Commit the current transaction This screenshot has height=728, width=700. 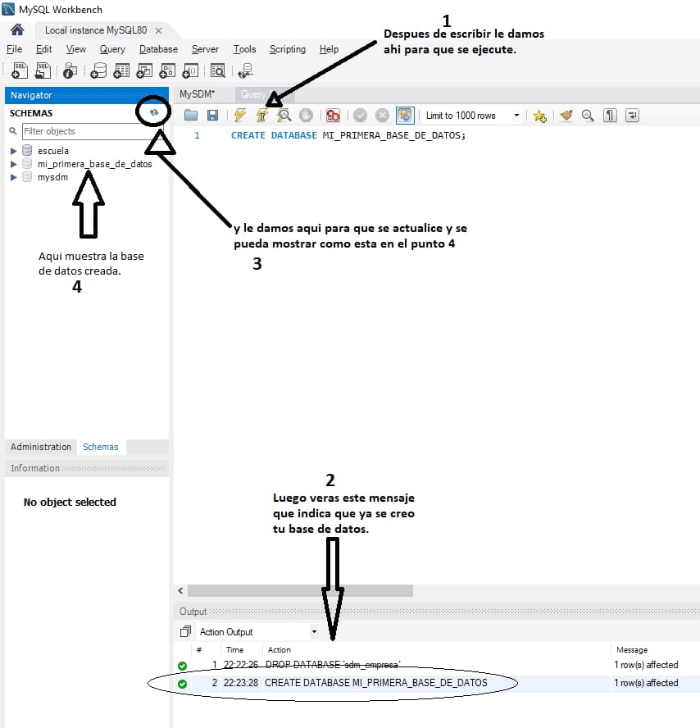click(x=360, y=115)
